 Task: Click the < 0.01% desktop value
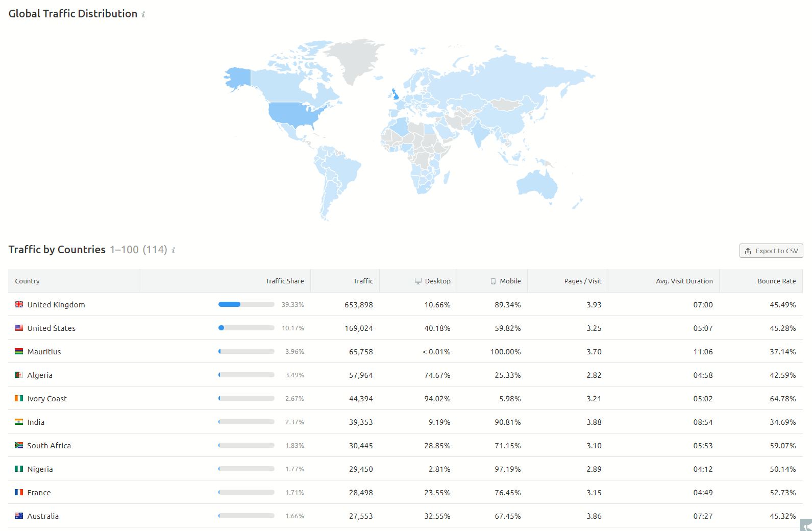click(436, 352)
